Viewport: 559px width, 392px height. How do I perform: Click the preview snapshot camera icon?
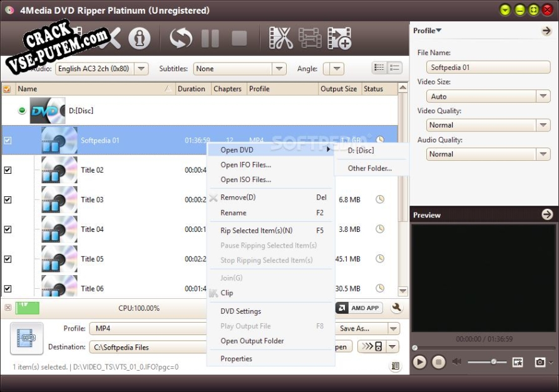(x=540, y=362)
